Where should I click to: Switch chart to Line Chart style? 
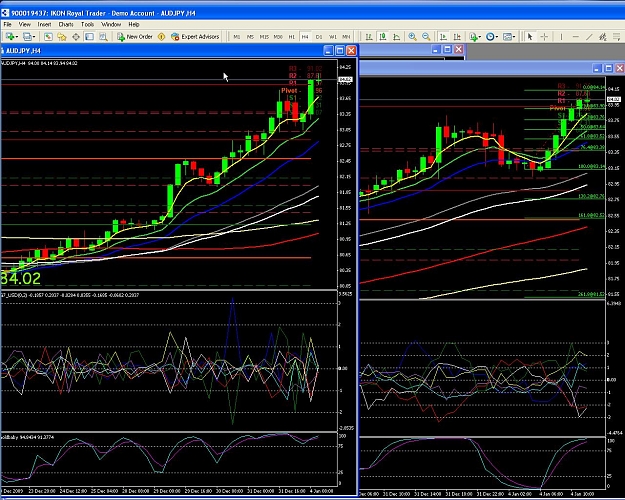click(397, 37)
